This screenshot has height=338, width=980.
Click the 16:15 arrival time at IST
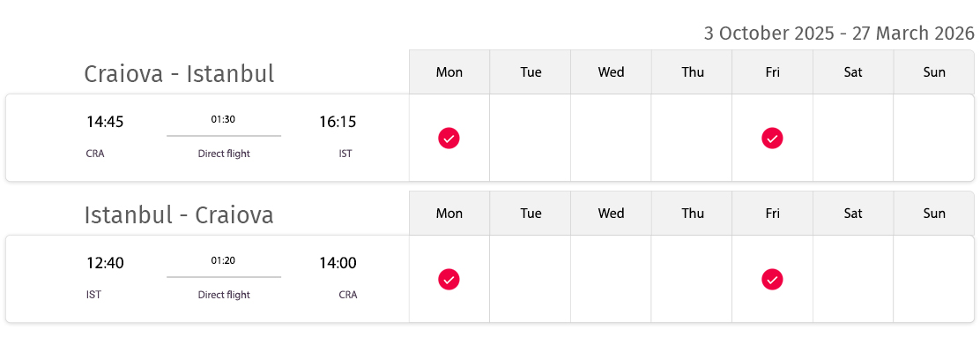[x=338, y=122]
